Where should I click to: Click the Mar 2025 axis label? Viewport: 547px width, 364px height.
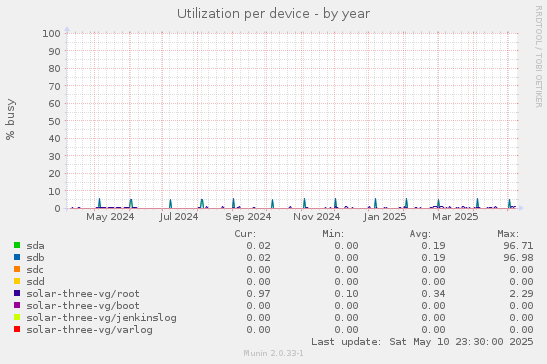click(x=455, y=217)
